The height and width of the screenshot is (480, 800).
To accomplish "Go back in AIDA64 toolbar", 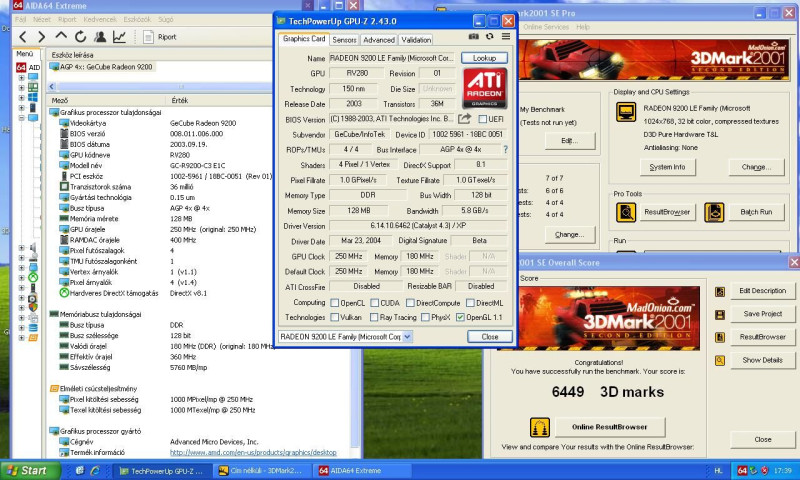I will 22,37.
